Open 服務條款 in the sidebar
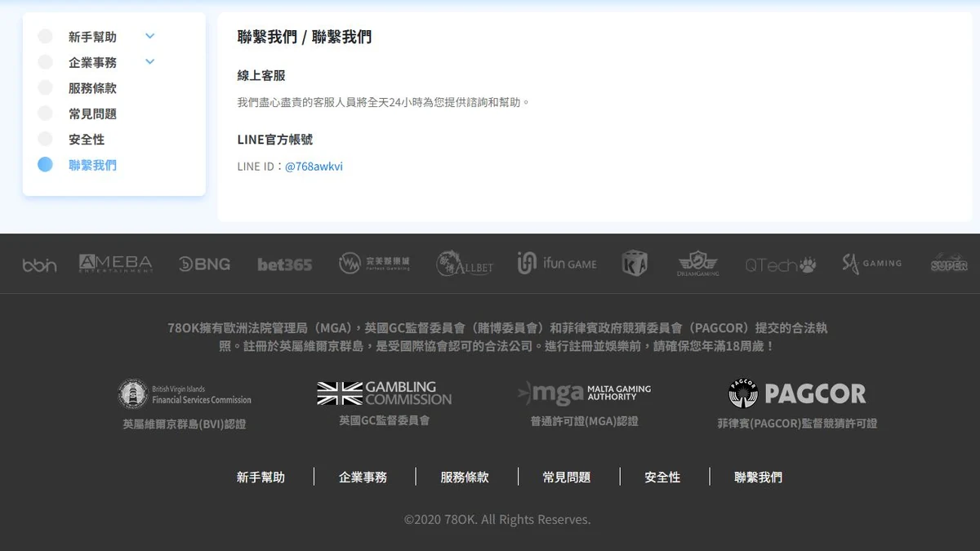This screenshot has width=980, height=551. [x=92, y=88]
